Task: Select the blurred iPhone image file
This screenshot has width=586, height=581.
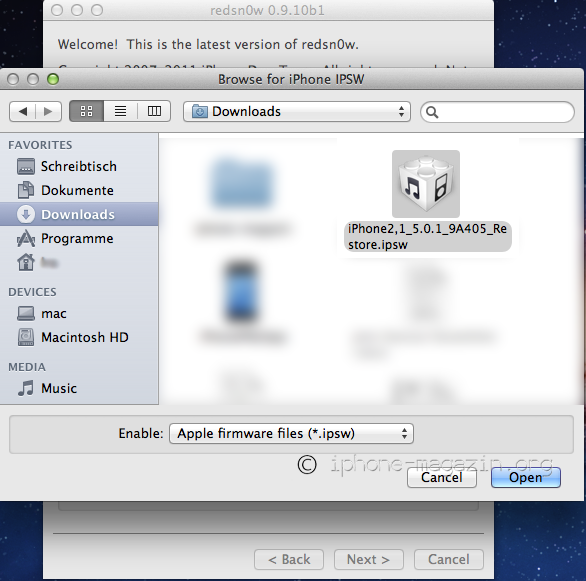Action: [241, 292]
